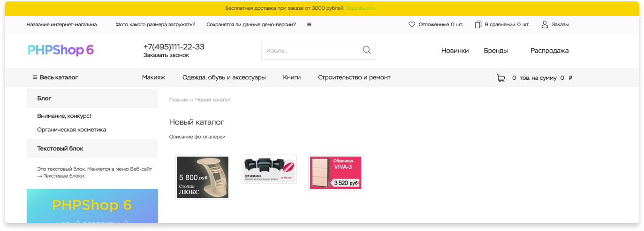Open the Книги category
This screenshot has height=231, width=644.
pyautogui.click(x=292, y=77)
